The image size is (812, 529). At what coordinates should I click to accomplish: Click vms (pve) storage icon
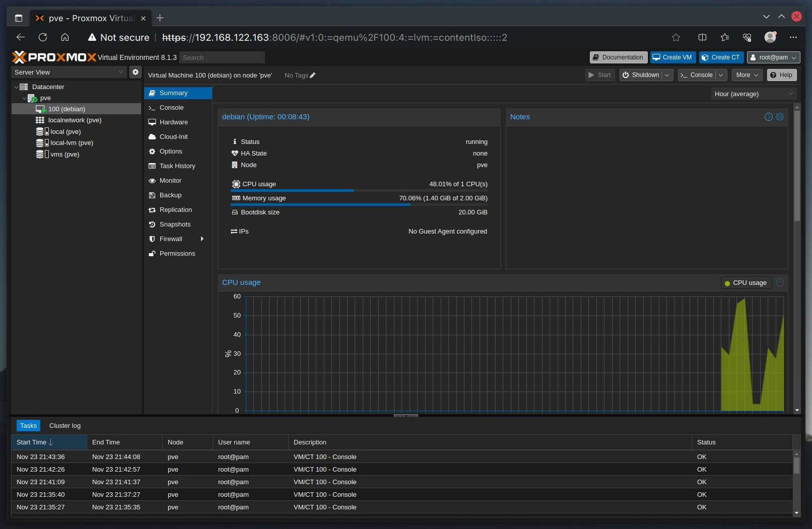(42, 155)
